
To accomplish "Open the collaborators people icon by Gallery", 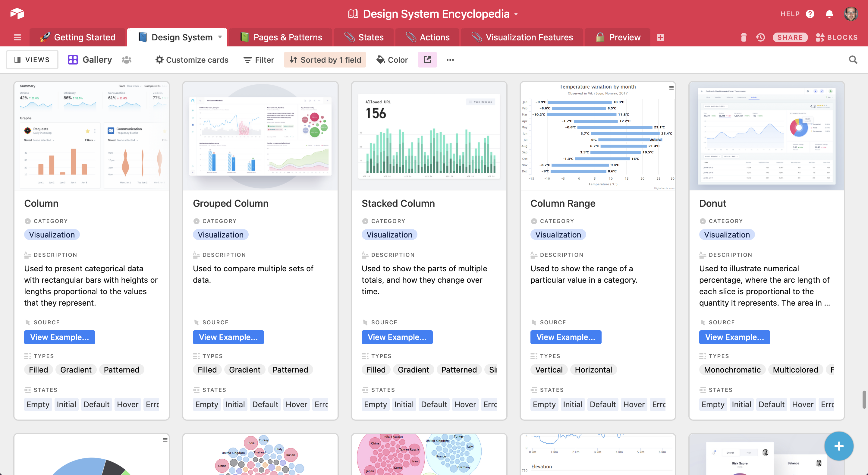I will point(126,60).
